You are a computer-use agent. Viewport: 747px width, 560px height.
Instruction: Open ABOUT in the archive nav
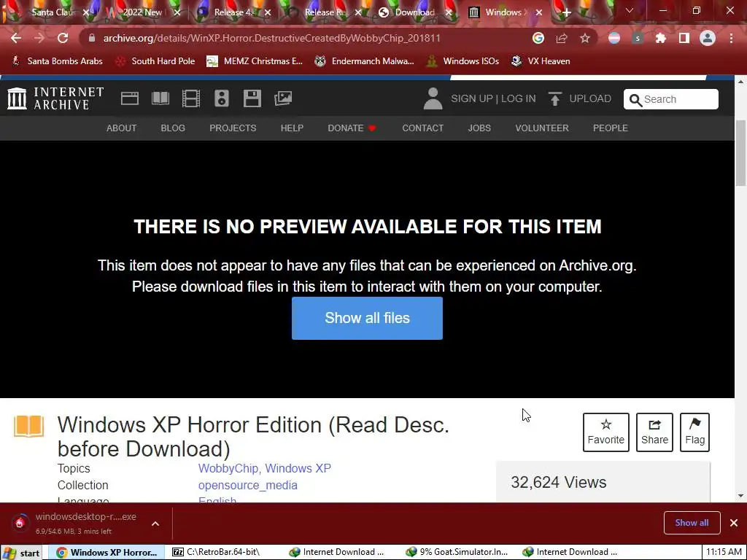tap(122, 128)
